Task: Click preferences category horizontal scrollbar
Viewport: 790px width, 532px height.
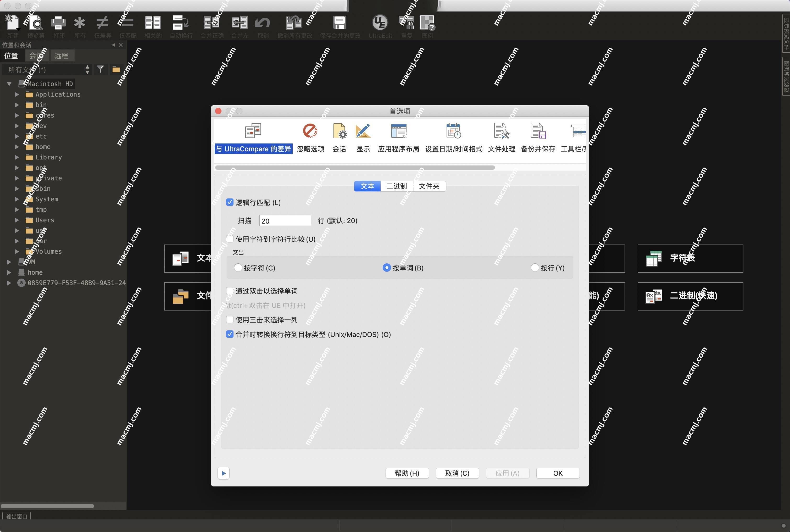Action: 355,167
